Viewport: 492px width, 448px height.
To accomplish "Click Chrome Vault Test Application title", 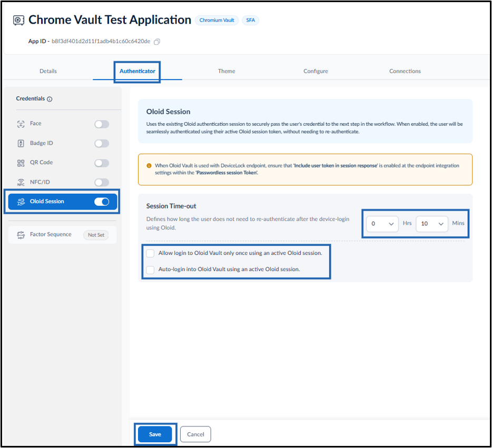I will [x=110, y=20].
